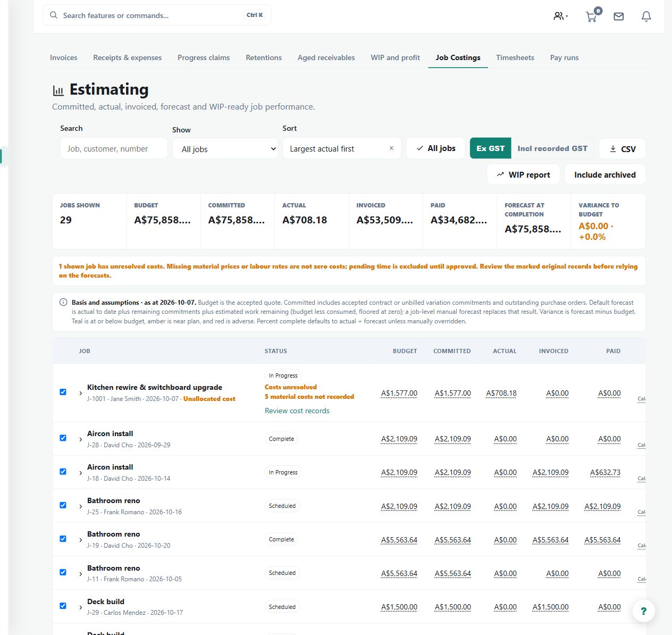Click the Review cost records link
Image resolution: width=672 pixels, height=635 pixels.
(297, 411)
